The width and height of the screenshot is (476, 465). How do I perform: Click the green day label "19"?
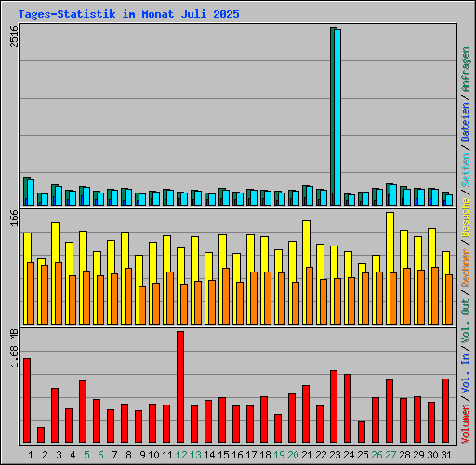(x=279, y=455)
